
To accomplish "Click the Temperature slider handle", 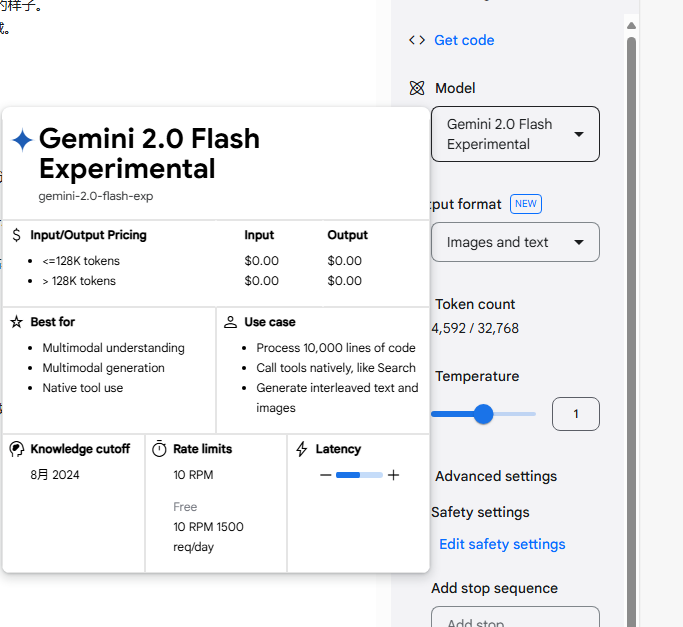I will (483, 414).
